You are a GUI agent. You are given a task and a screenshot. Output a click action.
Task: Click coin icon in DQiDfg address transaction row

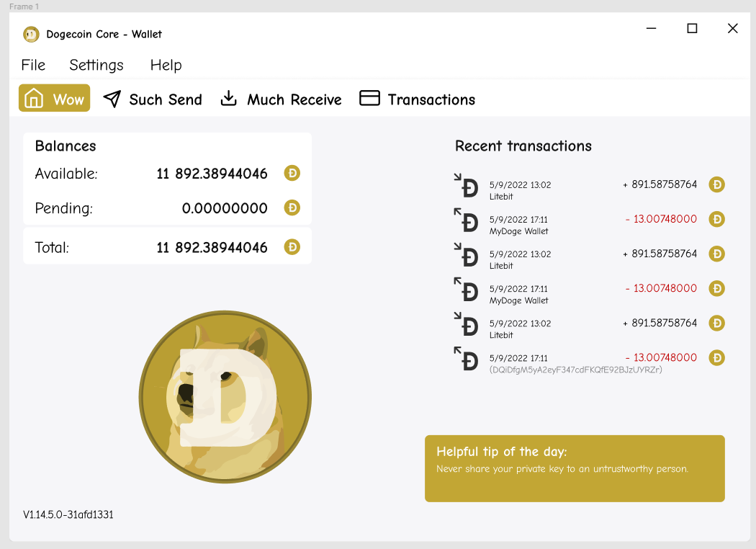[x=716, y=358]
